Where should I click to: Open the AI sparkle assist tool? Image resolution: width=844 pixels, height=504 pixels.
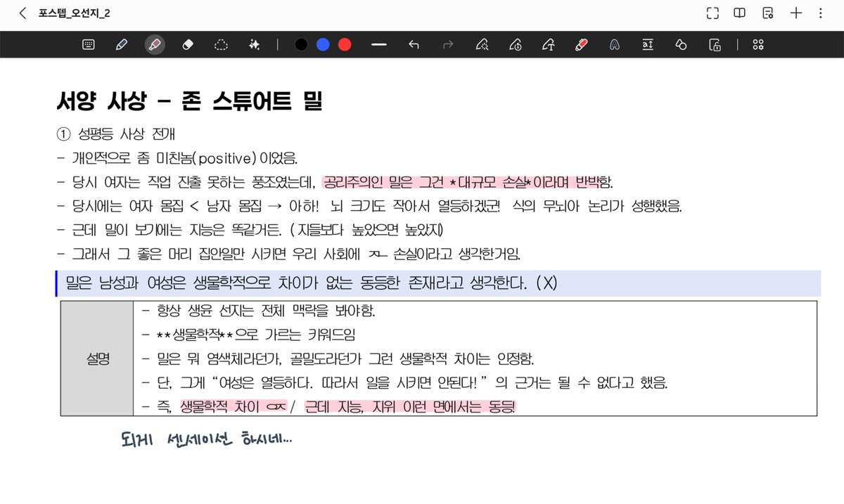click(254, 45)
